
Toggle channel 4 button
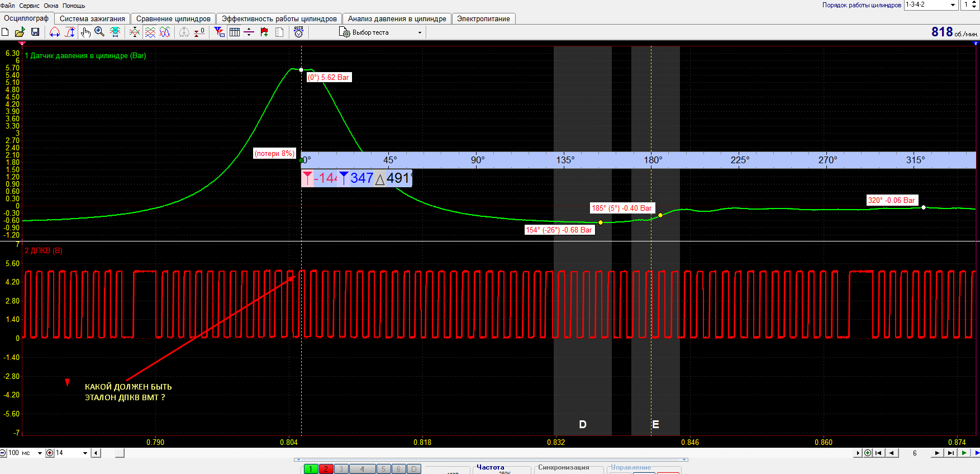click(x=362, y=469)
